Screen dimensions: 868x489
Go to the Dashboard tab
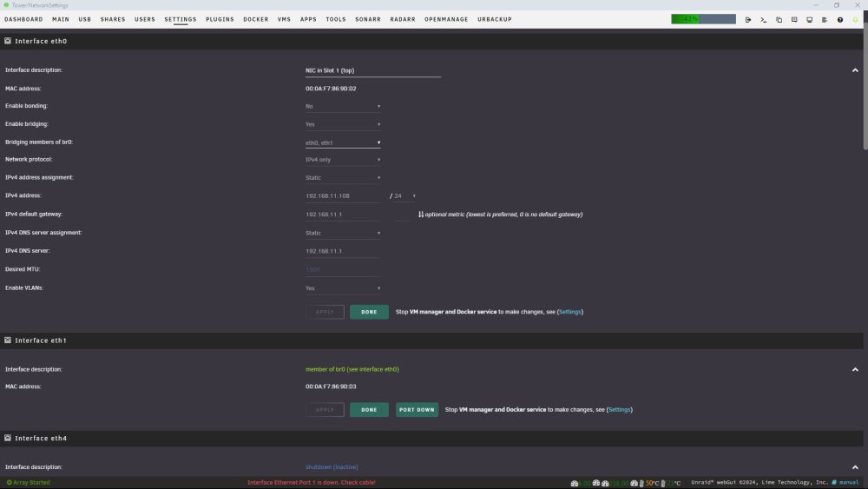[23, 19]
